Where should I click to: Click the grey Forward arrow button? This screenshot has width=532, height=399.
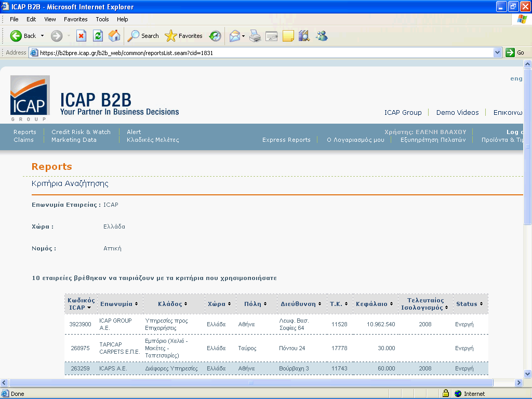tap(57, 36)
